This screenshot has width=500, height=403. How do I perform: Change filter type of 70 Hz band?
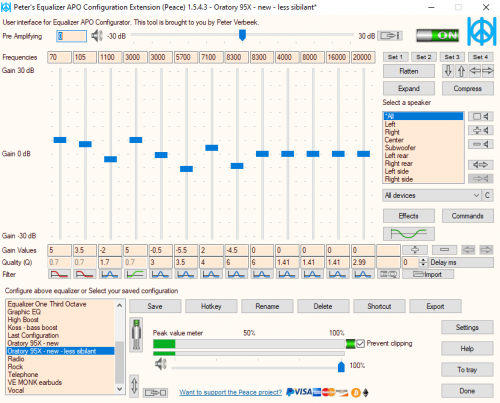coord(59,275)
